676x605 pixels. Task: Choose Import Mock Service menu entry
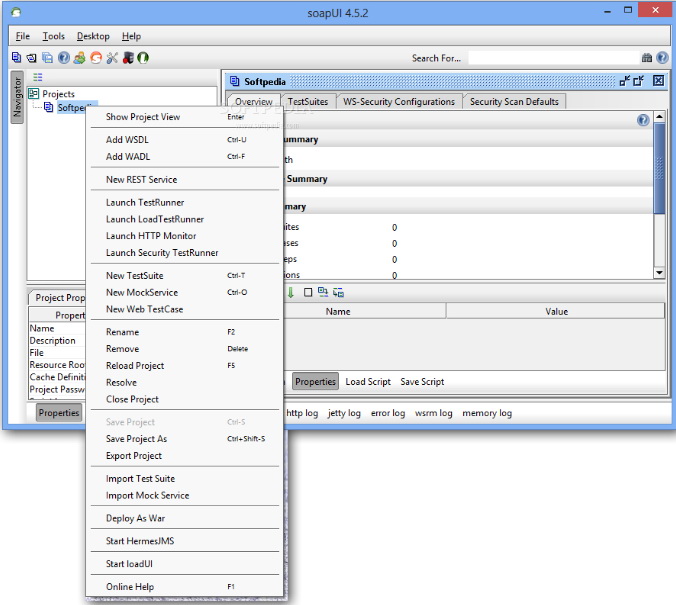[x=185, y=495]
